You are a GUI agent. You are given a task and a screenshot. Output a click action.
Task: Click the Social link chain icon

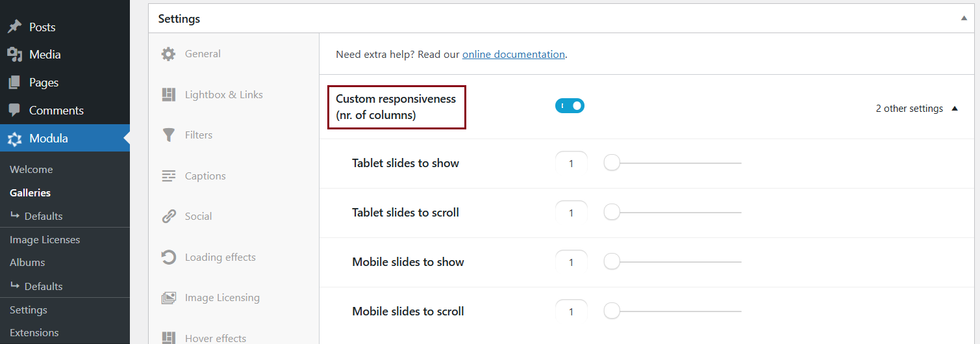click(x=169, y=217)
